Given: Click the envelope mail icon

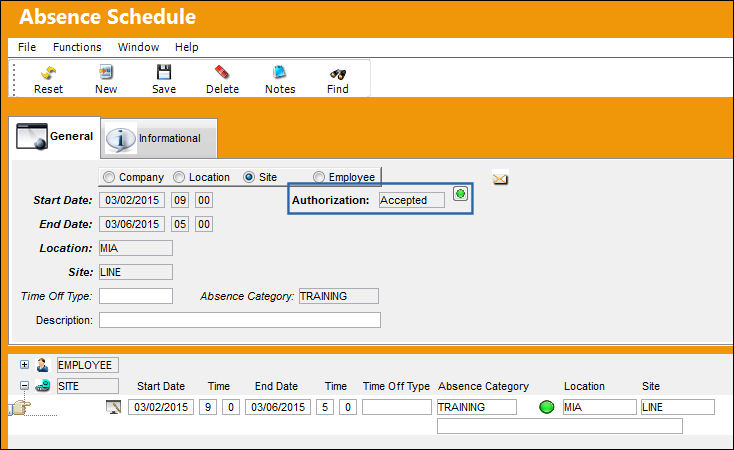Looking at the screenshot, I should pos(500,179).
